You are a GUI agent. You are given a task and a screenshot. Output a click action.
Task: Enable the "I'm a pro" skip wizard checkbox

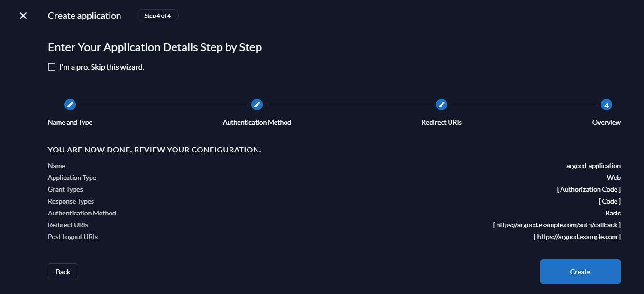[52, 67]
